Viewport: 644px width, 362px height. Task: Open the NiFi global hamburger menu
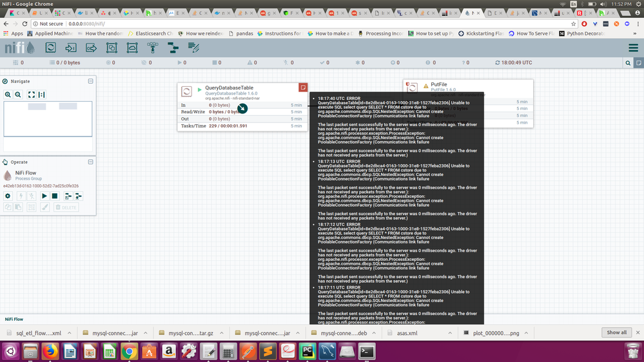tap(633, 48)
